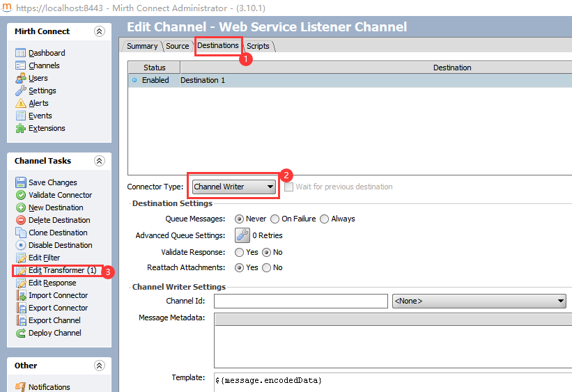Click the Alerts link text
Viewport: 572px width, 392px height.
click(39, 103)
